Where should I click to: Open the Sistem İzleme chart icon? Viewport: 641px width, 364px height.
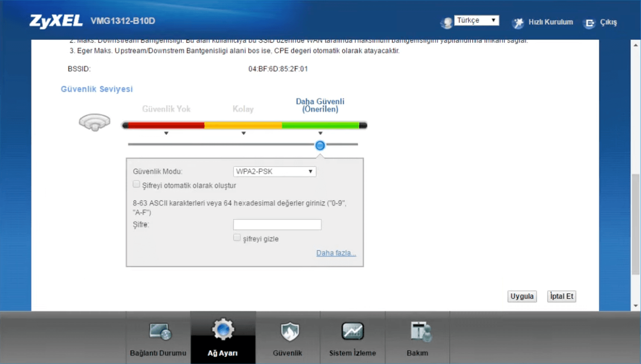pyautogui.click(x=353, y=331)
